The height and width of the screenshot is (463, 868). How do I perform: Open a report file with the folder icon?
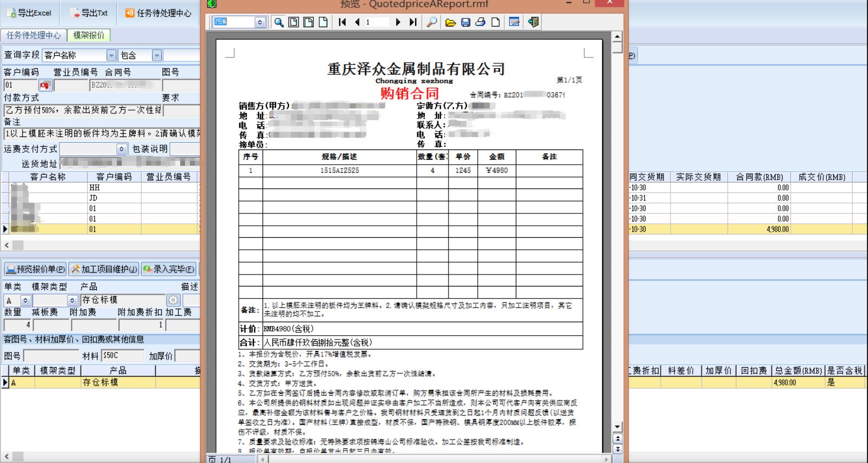(450, 22)
